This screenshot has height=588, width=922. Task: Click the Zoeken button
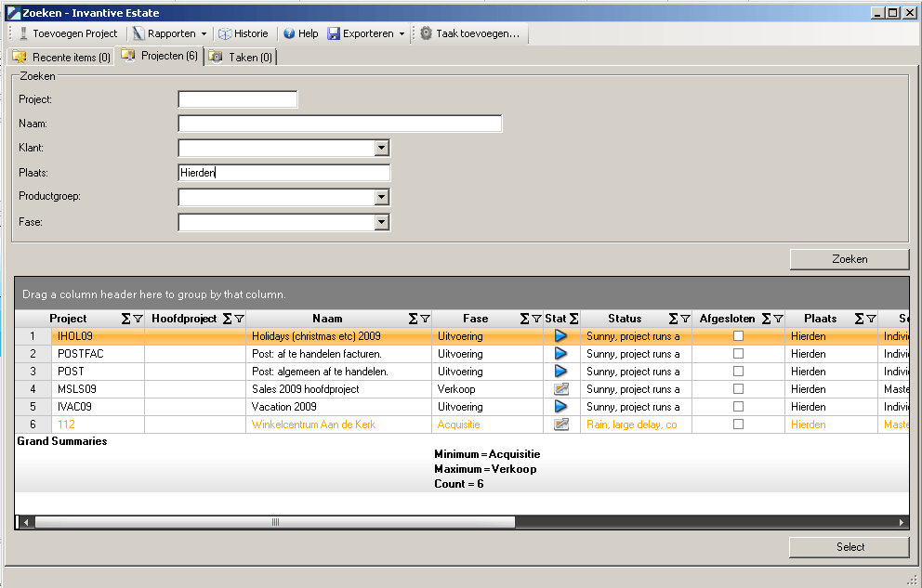pos(850,259)
